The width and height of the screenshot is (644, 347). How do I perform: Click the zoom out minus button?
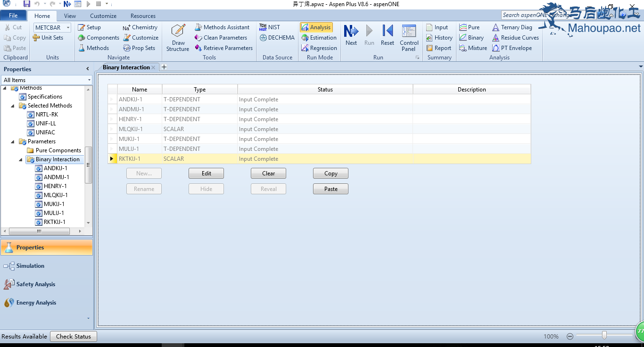pyautogui.click(x=570, y=336)
